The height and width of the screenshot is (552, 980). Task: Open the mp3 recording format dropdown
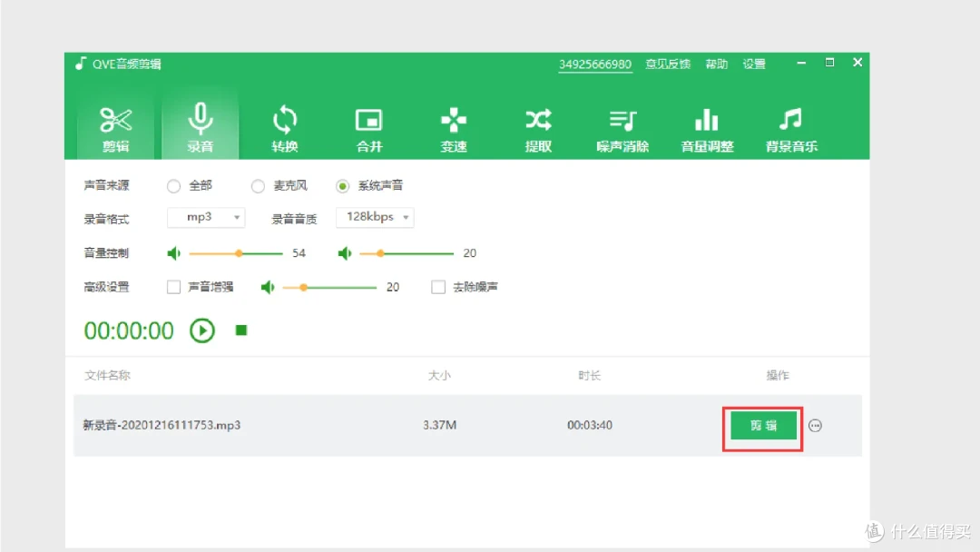206,217
